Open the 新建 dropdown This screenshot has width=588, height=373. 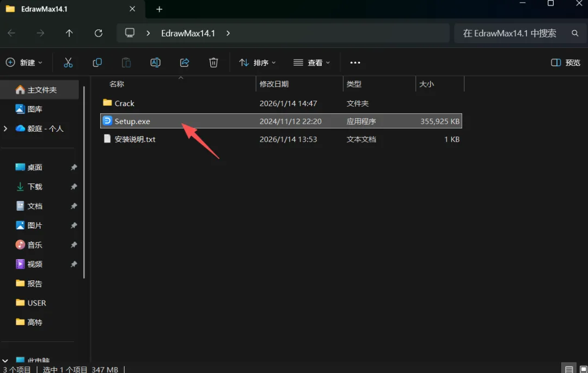(x=24, y=63)
